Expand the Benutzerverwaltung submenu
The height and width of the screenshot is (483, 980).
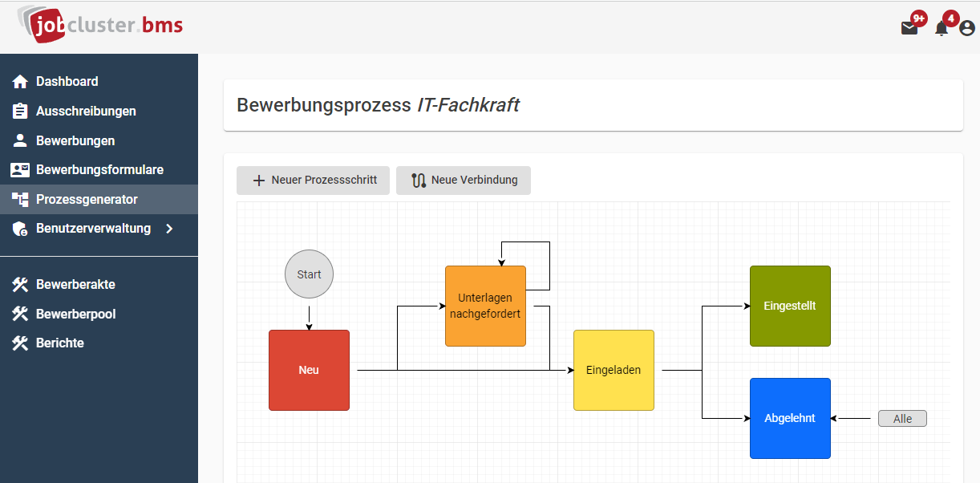pos(169,228)
